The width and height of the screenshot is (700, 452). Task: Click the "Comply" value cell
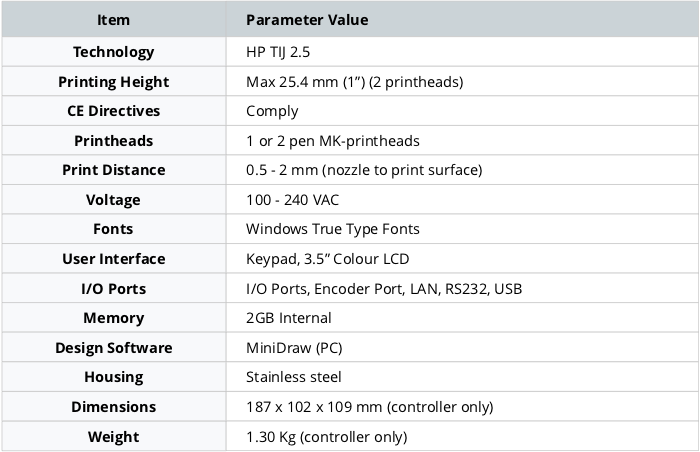click(272, 111)
